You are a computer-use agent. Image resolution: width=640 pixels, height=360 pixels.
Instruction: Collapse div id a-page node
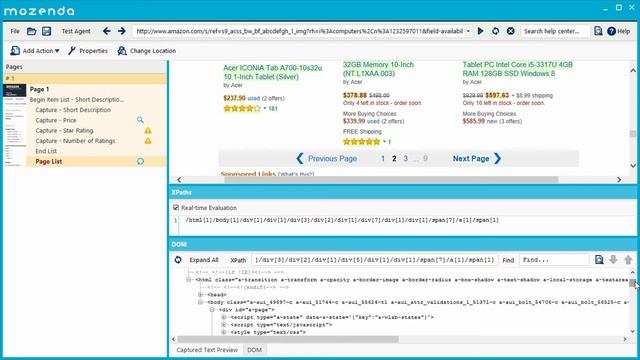pyautogui.click(x=212, y=309)
